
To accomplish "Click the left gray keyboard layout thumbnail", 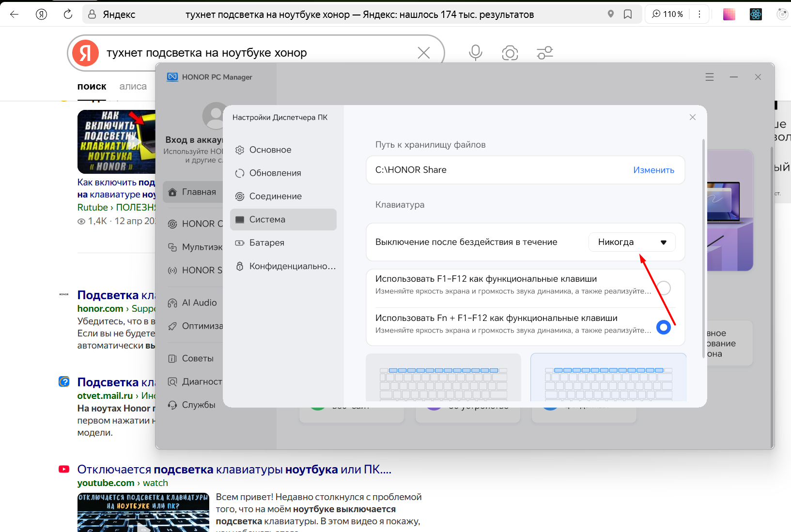I will [x=443, y=378].
